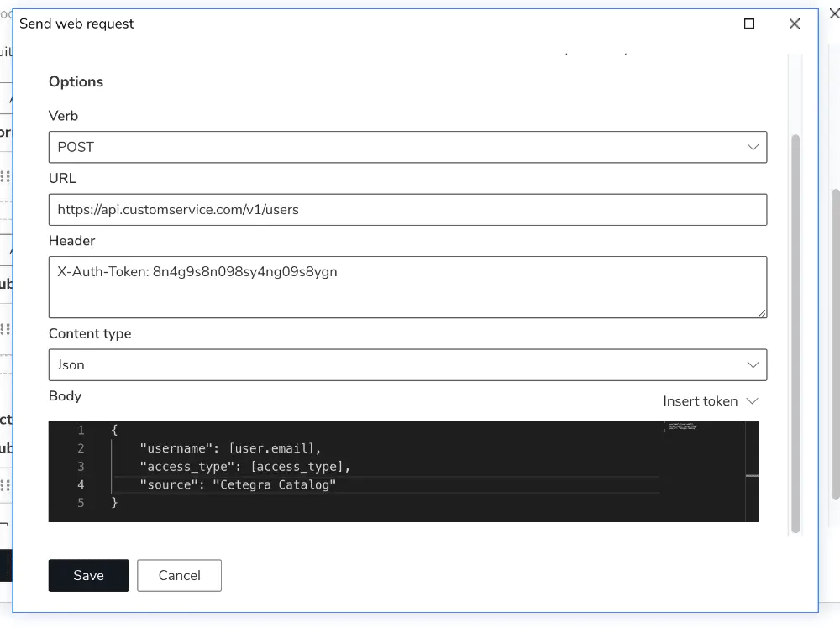Click the chevron icon in the Verb field
This screenshot has height=628, width=840.
coord(753,146)
